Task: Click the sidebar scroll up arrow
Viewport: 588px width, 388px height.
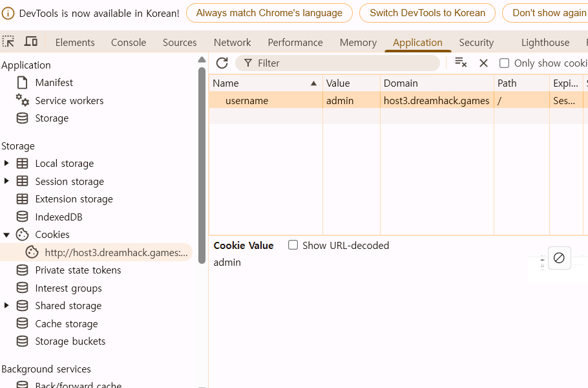Action: tap(202, 59)
